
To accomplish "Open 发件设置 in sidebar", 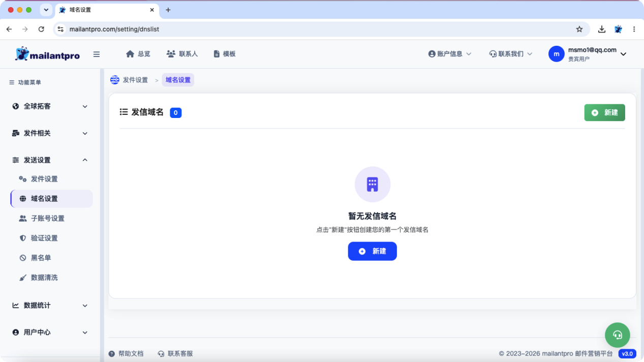I will [x=51, y=179].
